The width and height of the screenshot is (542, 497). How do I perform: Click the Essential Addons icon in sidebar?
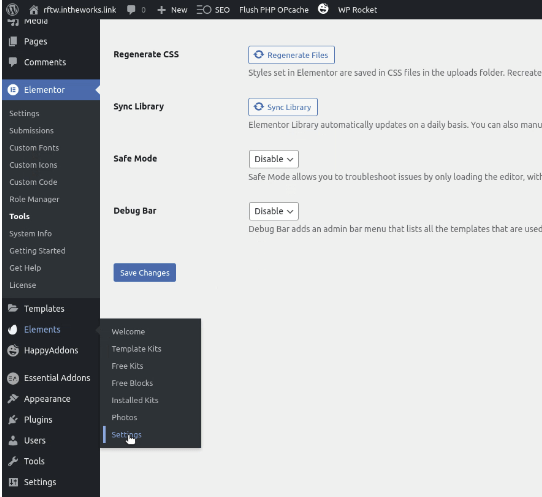coord(13,378)
